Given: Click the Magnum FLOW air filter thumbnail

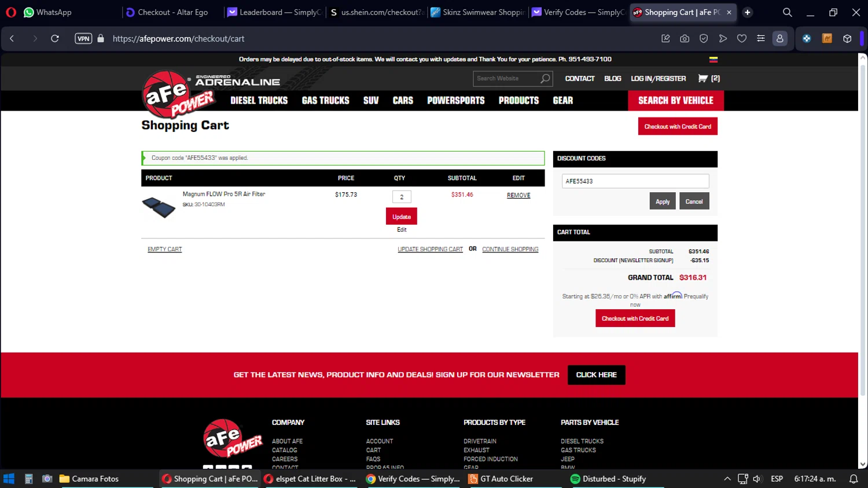Looking at the screenshot, I should (x=159, y=207).
